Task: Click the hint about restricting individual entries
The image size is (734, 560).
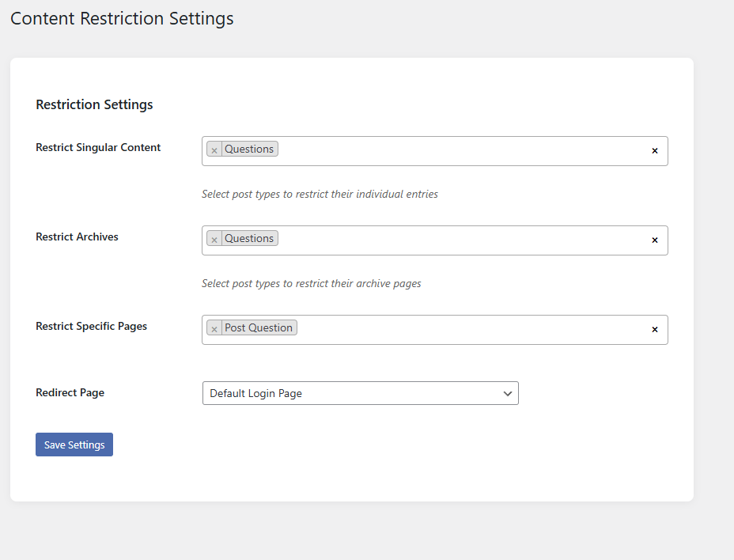Action: click(320, 195)
